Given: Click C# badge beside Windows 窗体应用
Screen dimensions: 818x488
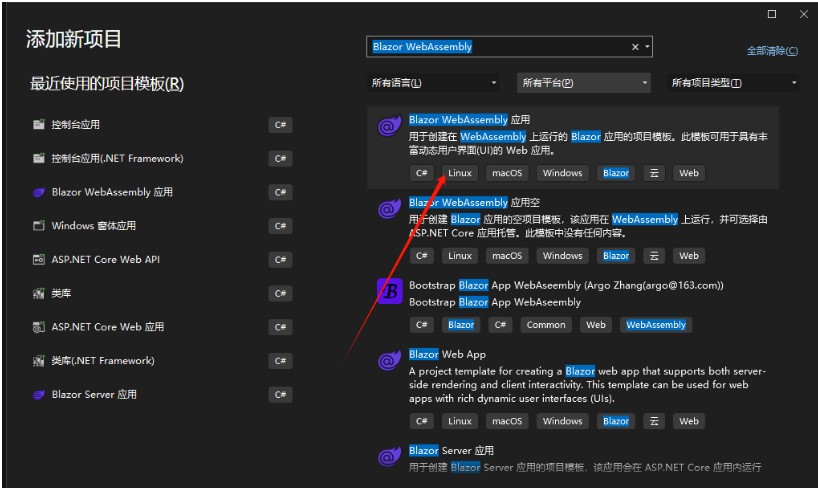Looking at the screenshot, I should tap(280, 226).
